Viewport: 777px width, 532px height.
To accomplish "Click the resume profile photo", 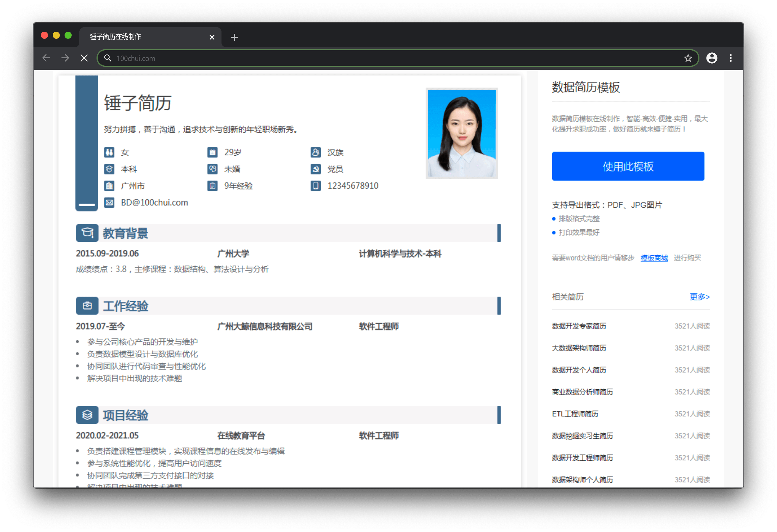I will point(461,133).
